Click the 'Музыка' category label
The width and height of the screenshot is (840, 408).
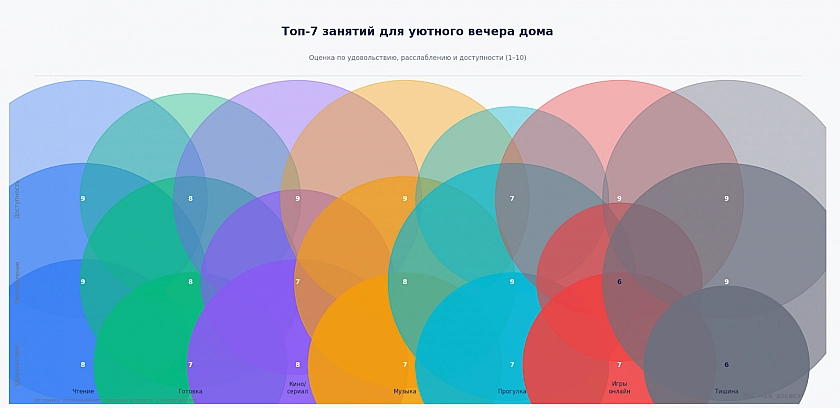point(405,391)
